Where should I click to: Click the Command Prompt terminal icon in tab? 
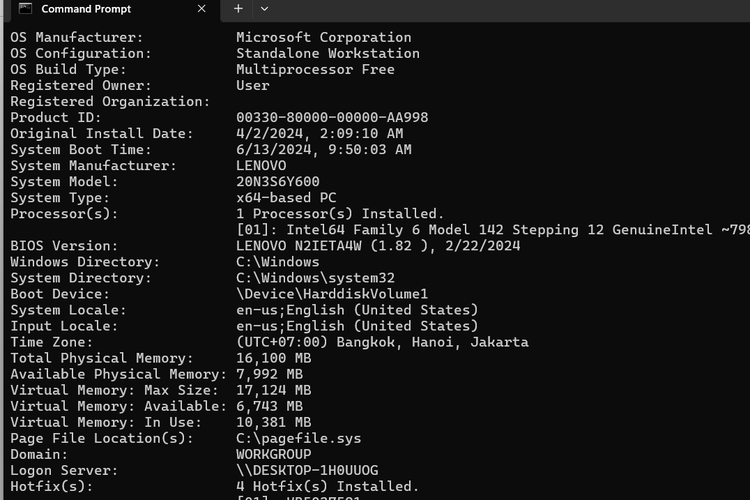[25, 9]
